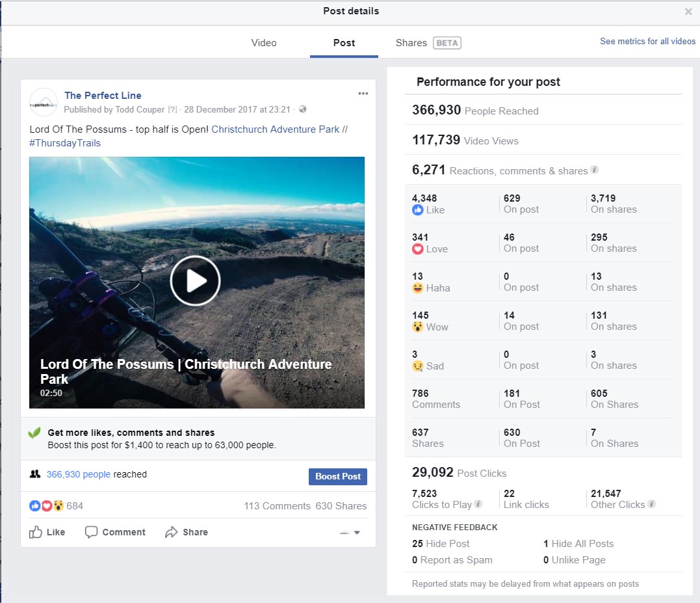The image size is (700, 603).
Task: Click the Like thumbs-up icon under the post
Action: coord(35,532)
